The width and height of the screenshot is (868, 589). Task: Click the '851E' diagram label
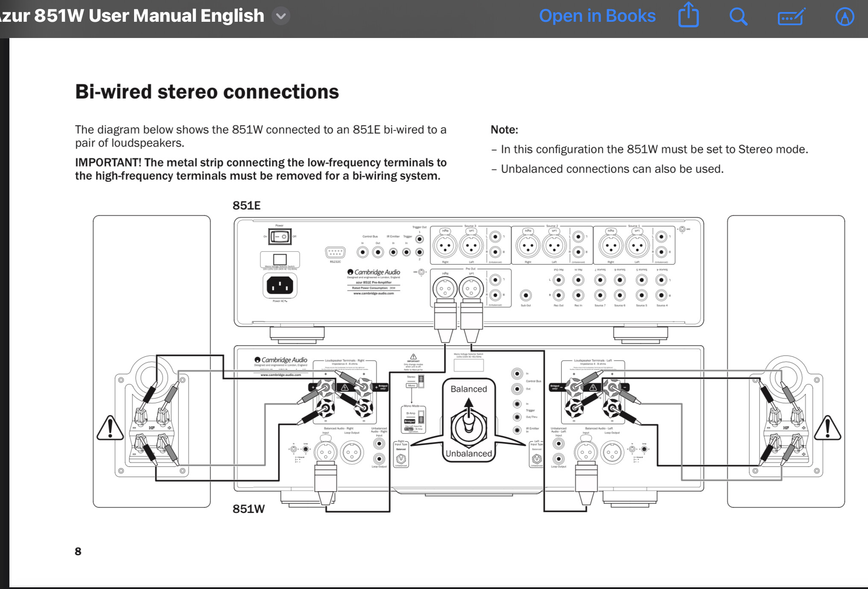point(246,205)
